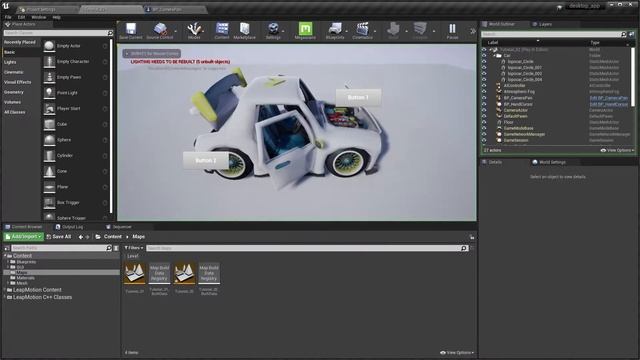Toggle visibility of topovar_Circle row
The image size is (640, 360).
coord(484,62)
